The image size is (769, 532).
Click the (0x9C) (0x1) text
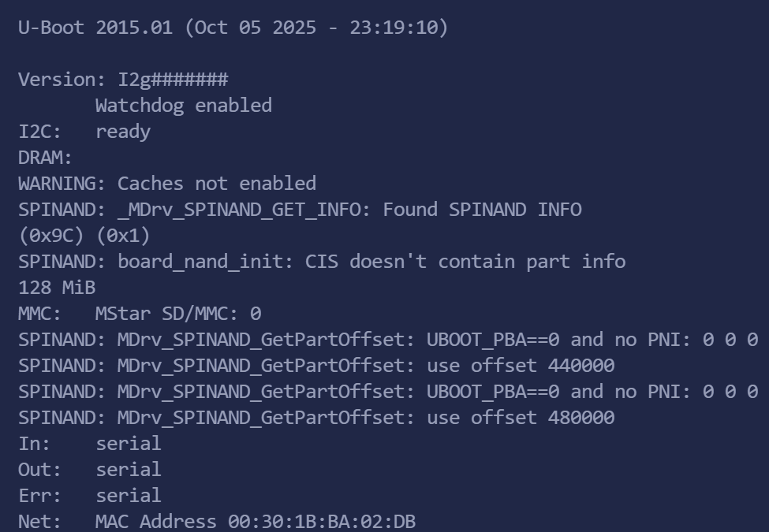click(84, 236)
